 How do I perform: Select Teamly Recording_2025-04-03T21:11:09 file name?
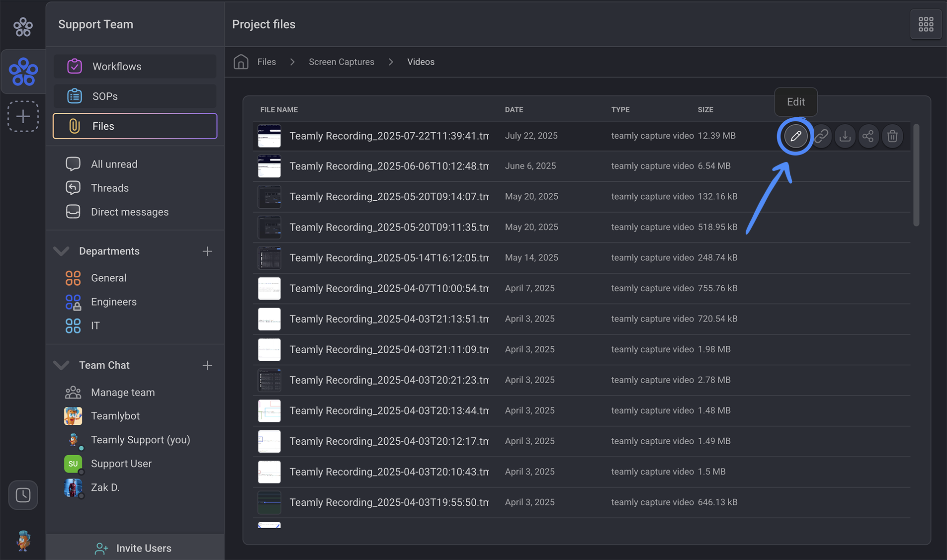389,349
